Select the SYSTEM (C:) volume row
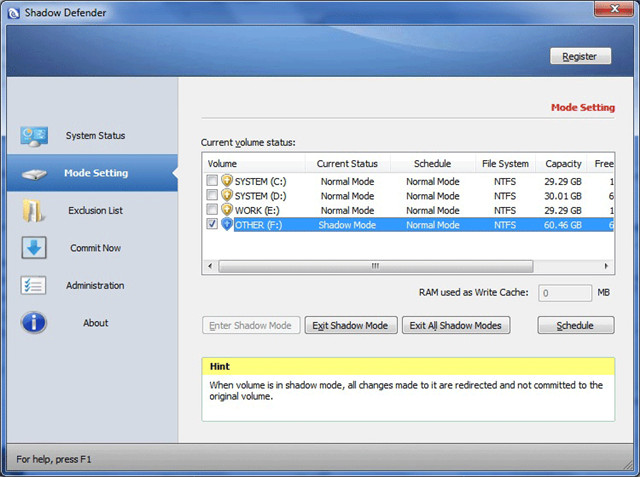640x477 pixels. click(408, 181)
